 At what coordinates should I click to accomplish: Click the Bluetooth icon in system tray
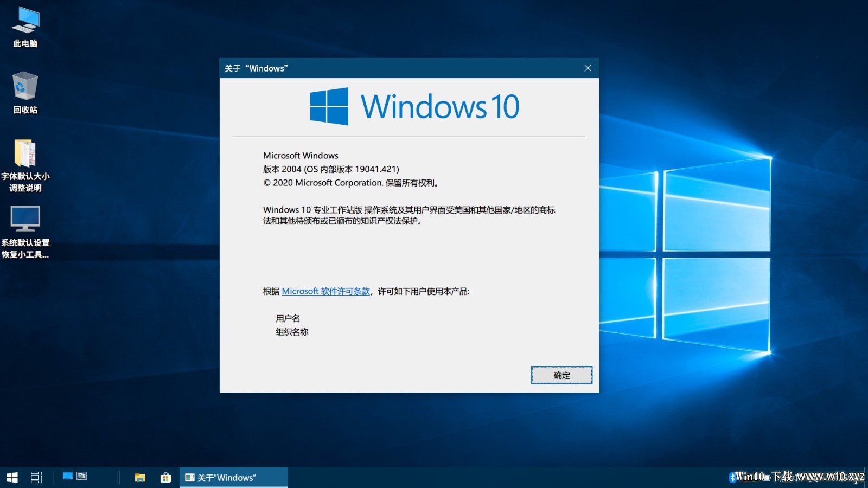click(732, 477)
